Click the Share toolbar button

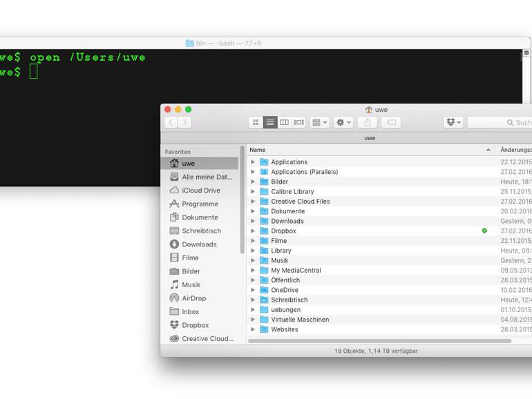point(368,122)
